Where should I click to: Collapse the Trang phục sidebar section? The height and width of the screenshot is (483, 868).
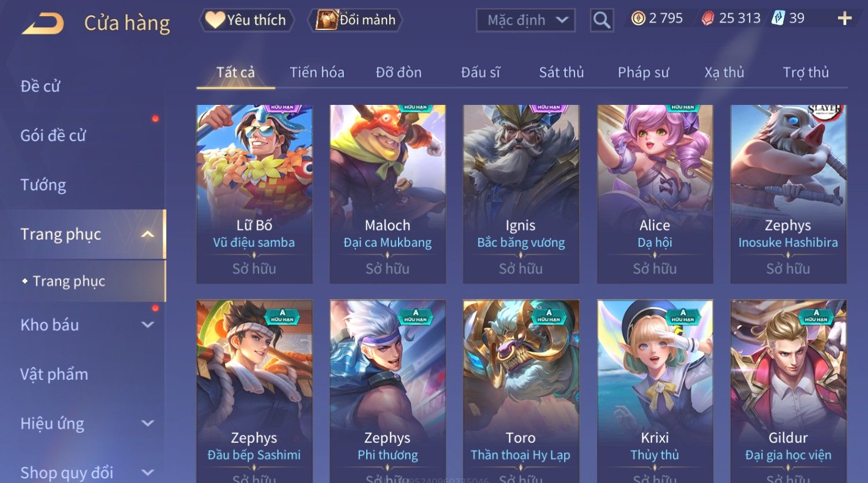click(x=148, y=234)
